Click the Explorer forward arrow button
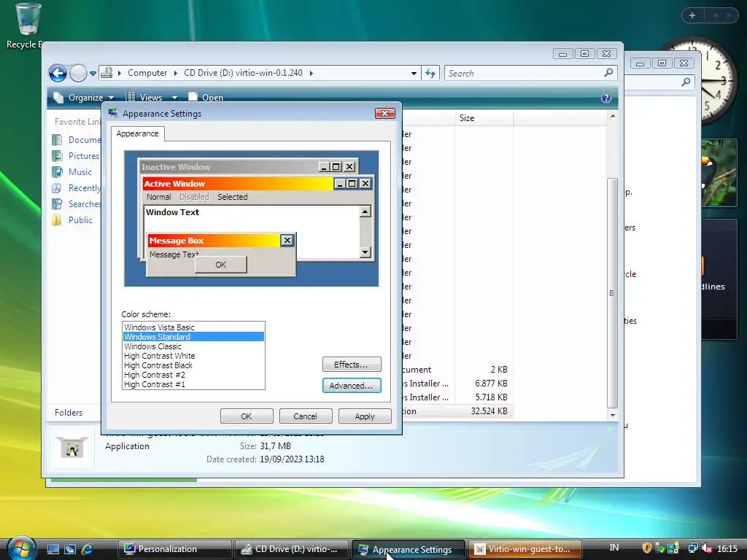Image resolution: width=747 pixels, height=560 pixels. pos(77,74)
